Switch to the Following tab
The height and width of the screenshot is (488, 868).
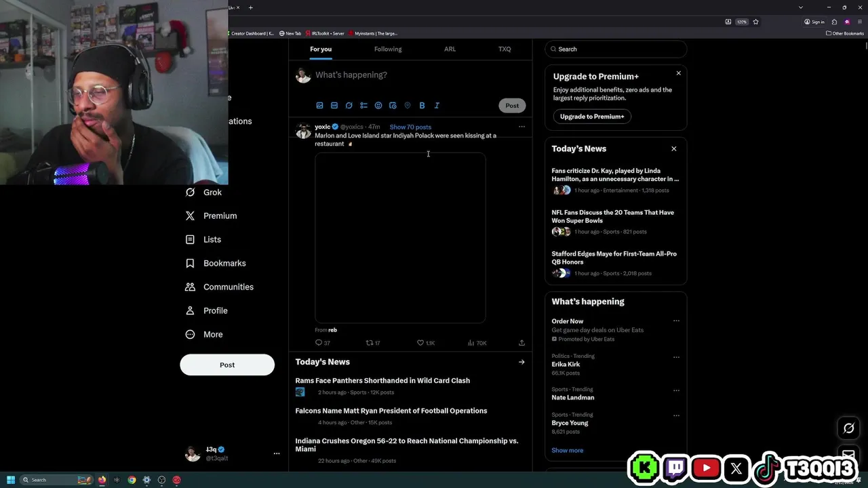[388, 49]
